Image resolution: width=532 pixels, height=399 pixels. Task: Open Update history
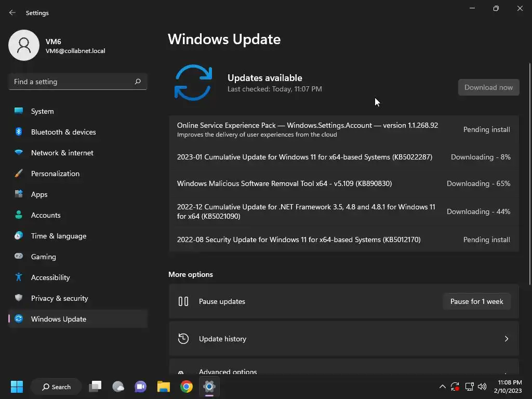(344, 339)
